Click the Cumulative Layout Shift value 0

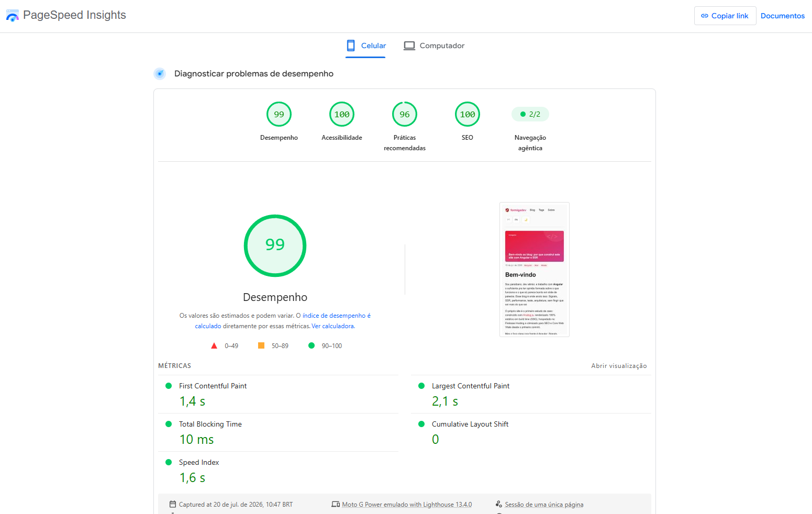coord(436,440)
